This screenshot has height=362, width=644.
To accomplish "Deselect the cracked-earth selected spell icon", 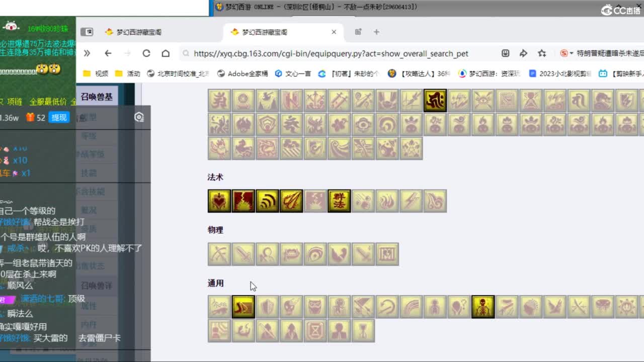I will pos(243,201).
